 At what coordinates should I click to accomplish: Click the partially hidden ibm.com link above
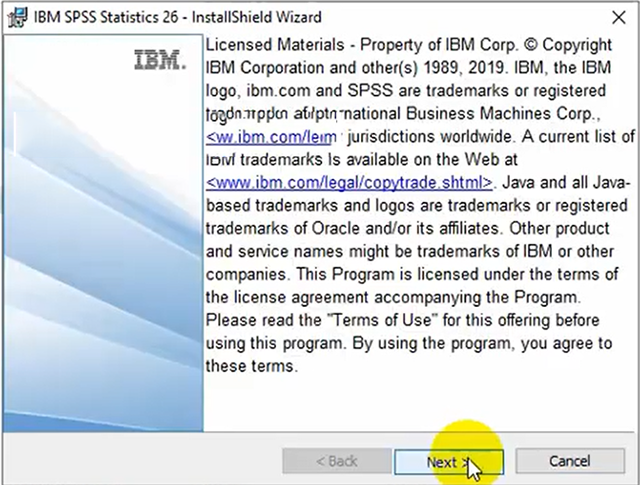tap(270, 136)
